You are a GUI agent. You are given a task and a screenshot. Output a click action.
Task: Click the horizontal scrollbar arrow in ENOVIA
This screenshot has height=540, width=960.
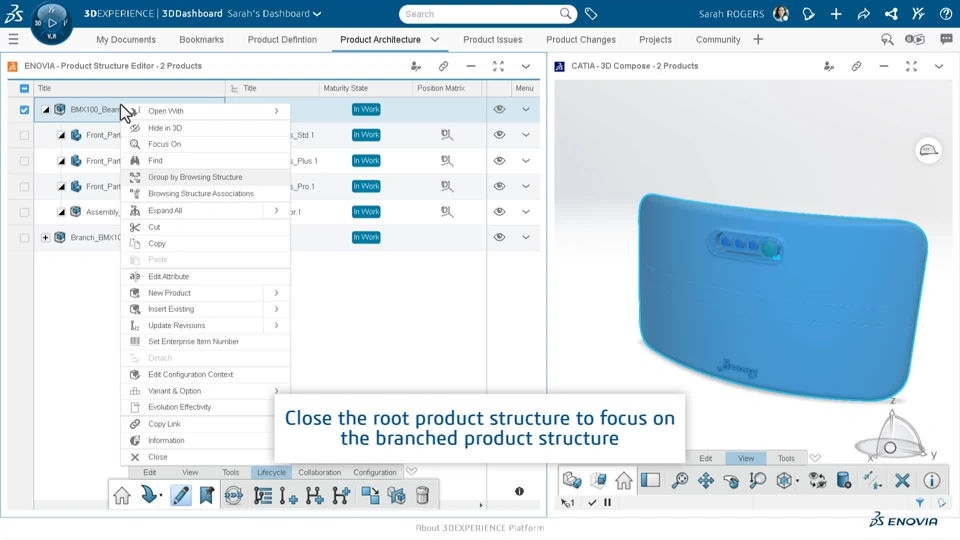[x=481, y=505]
